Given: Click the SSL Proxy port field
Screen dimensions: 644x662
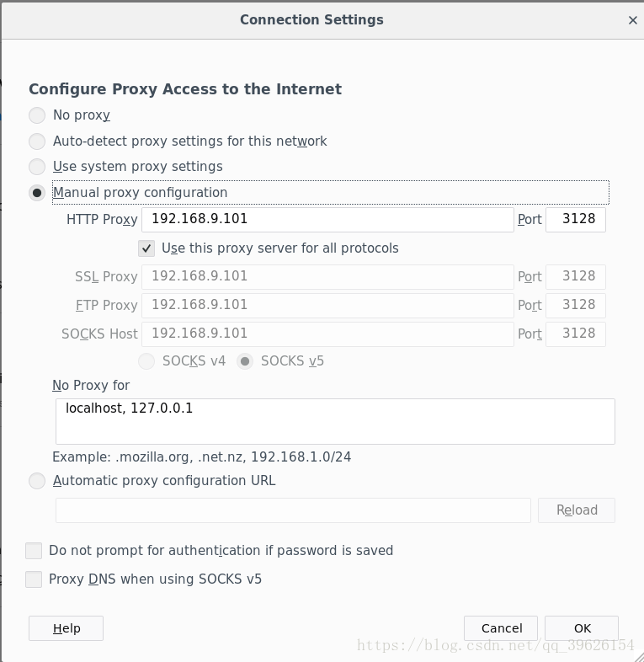Looking at the screenshot, I should pyautogui.click(x=576, y=277).
